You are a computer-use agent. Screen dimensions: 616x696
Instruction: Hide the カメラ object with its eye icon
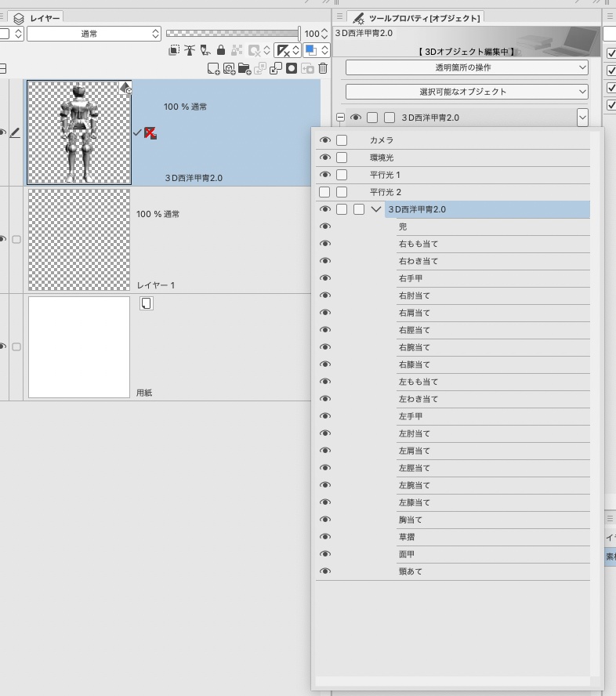[x=325, y=140]
